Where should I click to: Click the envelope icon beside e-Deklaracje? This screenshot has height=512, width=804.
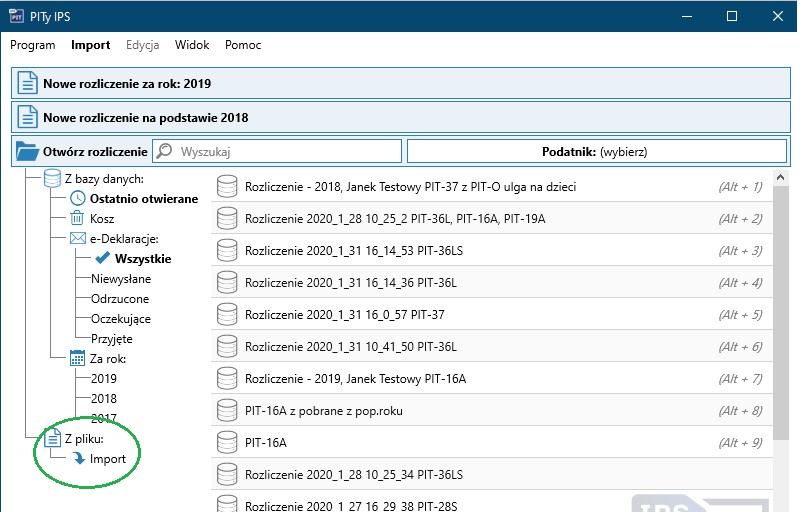point(77,239)
